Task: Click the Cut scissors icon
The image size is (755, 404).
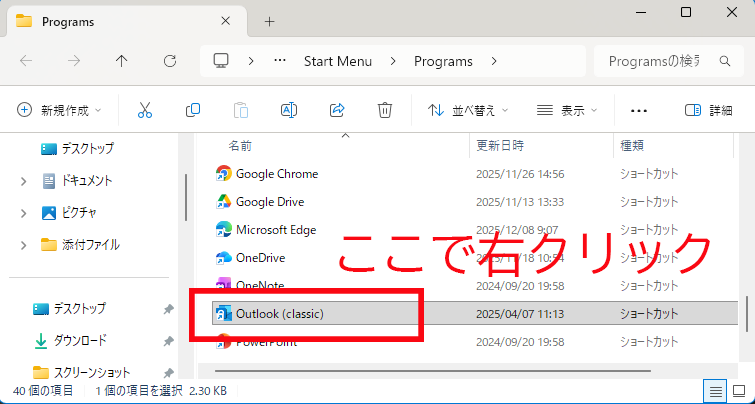Action: pos(144,110)
